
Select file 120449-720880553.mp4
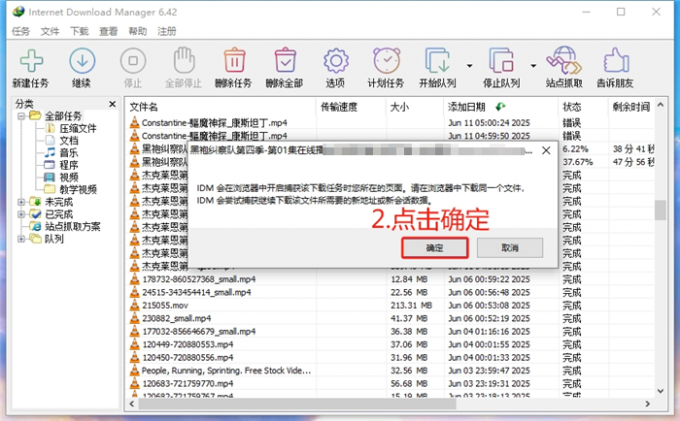(x=188, y=344)
